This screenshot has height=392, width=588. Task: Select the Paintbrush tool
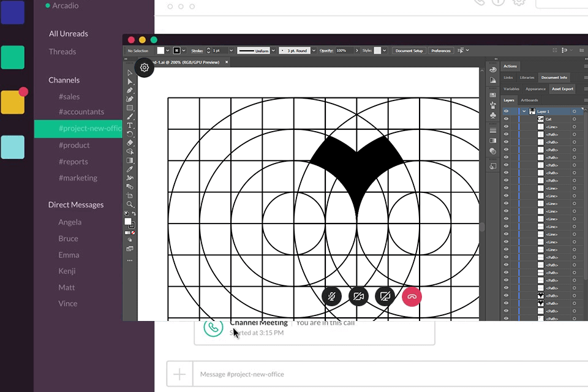pyautogui.click(x=130, y=116)
